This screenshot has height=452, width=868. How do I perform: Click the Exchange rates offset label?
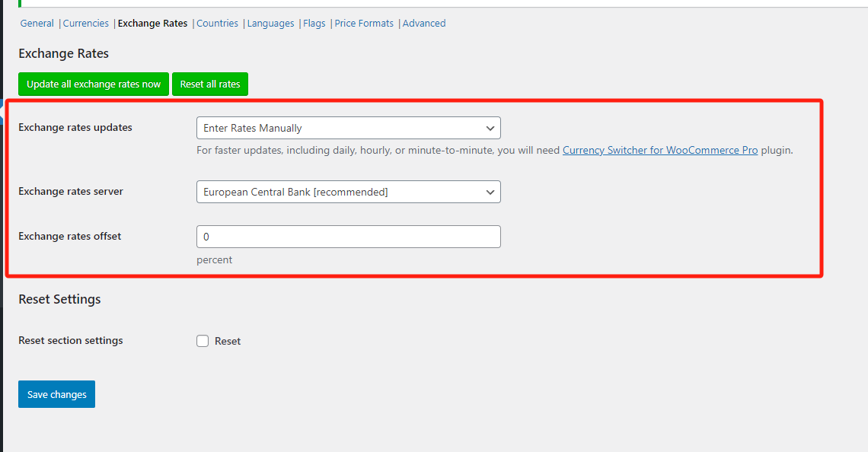pos(70,237)
